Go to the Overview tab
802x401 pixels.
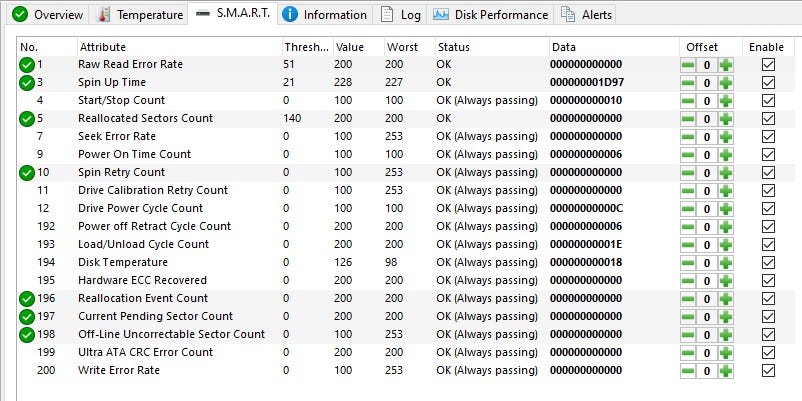click(48, 15)
